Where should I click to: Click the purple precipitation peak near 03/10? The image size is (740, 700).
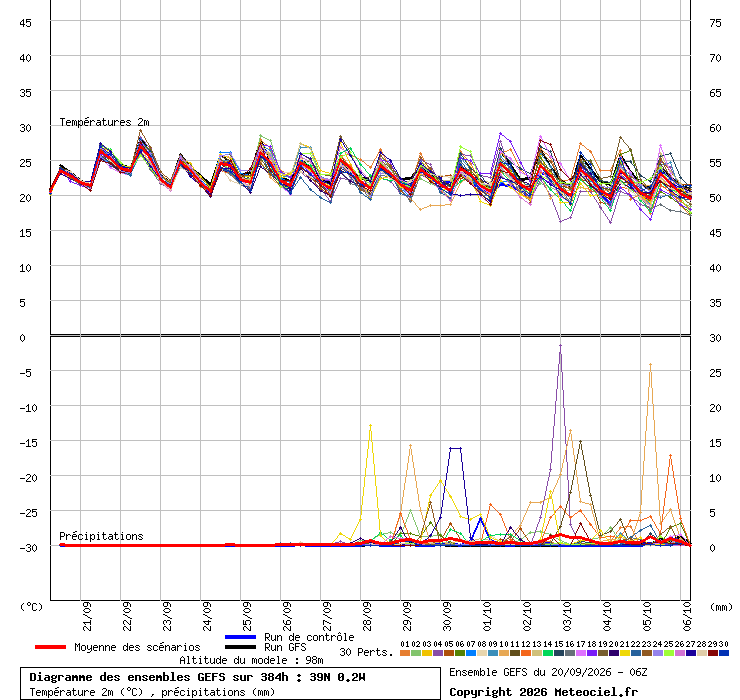(x=560, y=346)
